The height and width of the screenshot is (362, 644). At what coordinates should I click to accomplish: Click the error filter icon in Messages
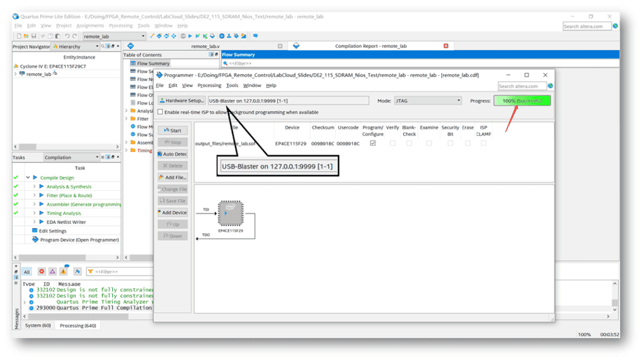[x=41, y=272]
